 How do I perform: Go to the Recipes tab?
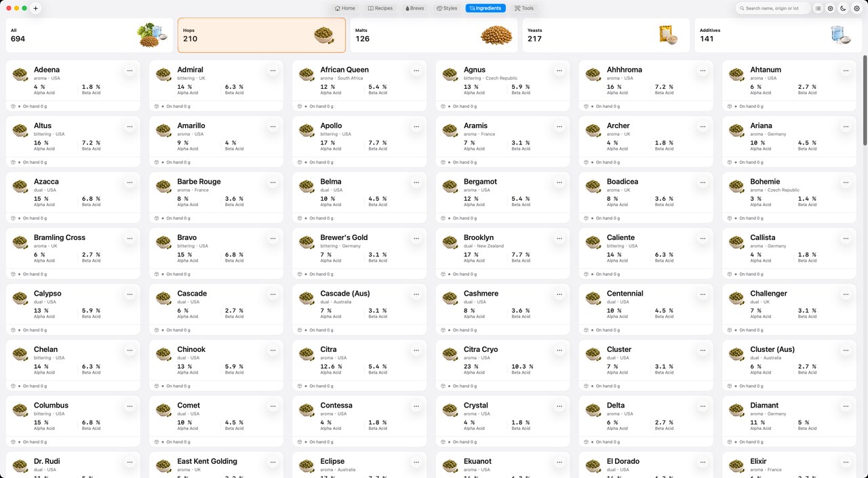pyautogui.click(x=380, y=8)
